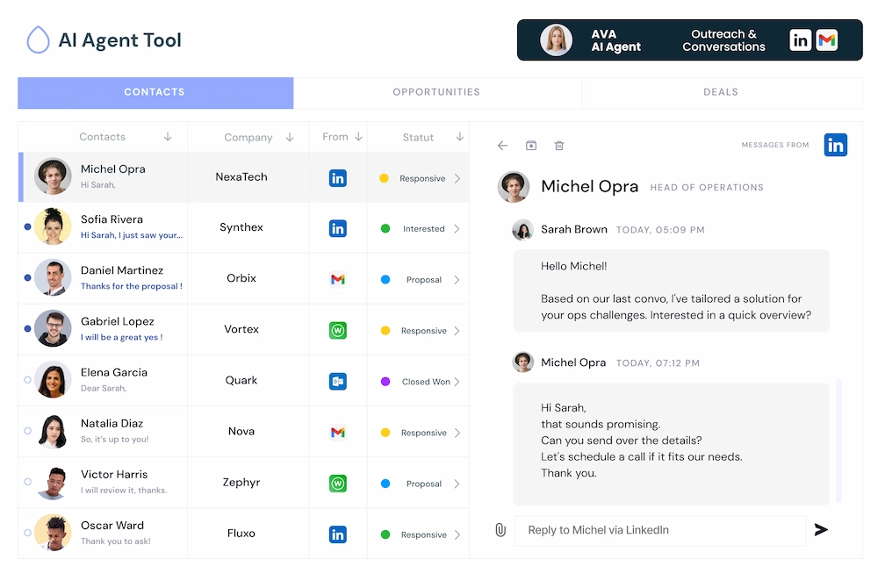The image size is (878, 588).
Task: Click the LinkedIn source icon in the Synthex row
Action: [338, 228]
